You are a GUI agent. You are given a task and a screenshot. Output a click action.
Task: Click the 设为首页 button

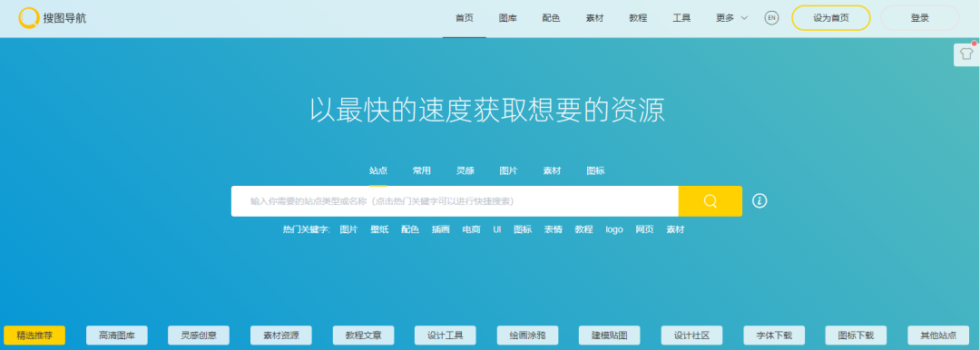[x=830, y=18]
